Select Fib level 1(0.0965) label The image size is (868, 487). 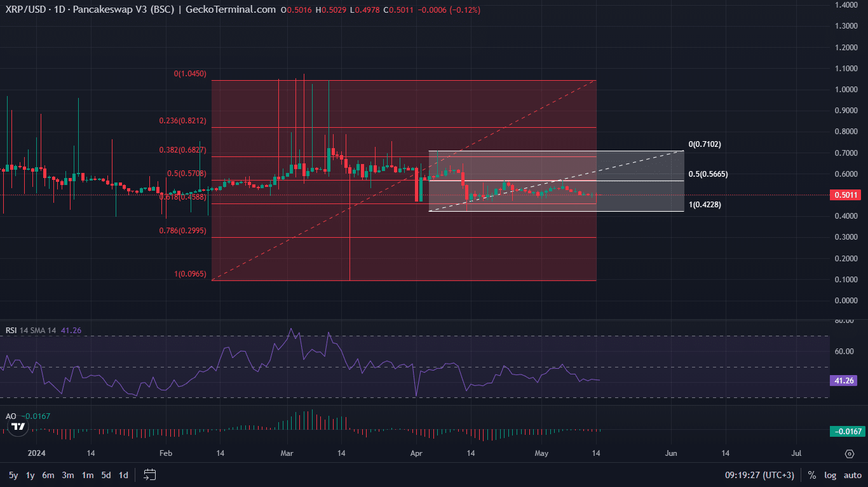click(191, 274)
